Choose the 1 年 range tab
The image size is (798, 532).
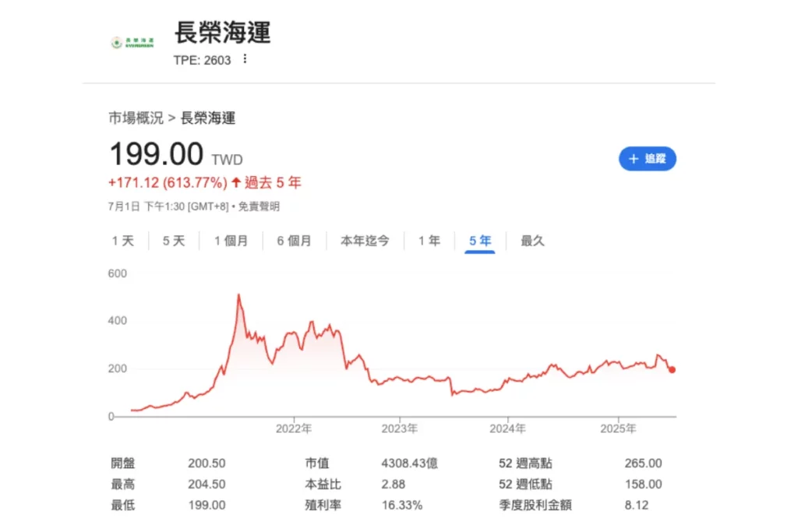pyautogui.click(x=429, y=241)
